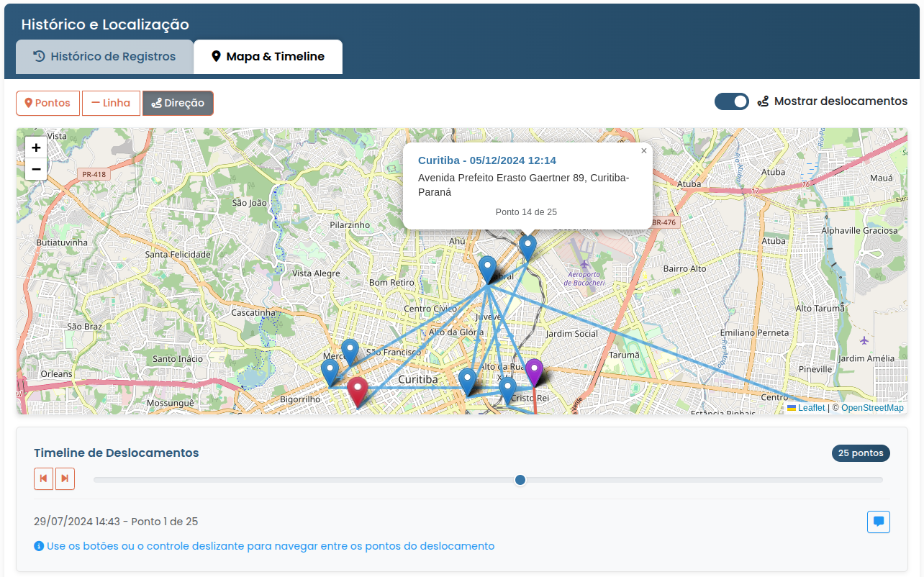Open the OpenStreetMap attribution link

point(872,408)
